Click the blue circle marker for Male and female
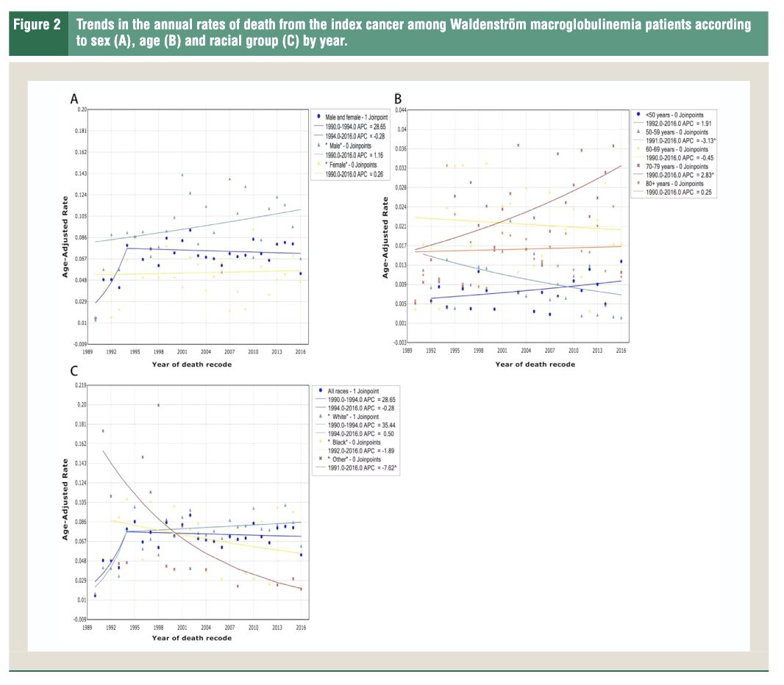This screenshot has width=784, height=685. [x=317, y=116]
